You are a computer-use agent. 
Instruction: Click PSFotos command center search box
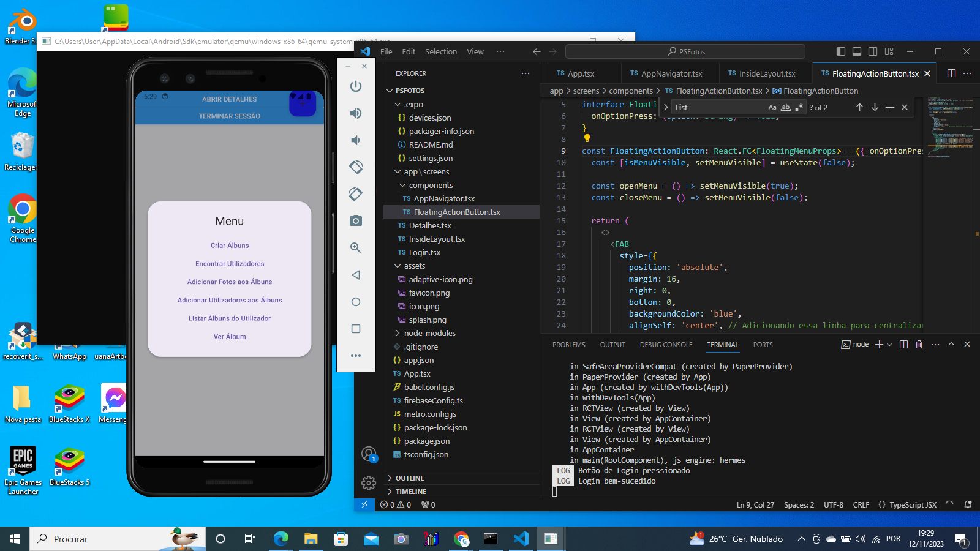click(685, 51)
